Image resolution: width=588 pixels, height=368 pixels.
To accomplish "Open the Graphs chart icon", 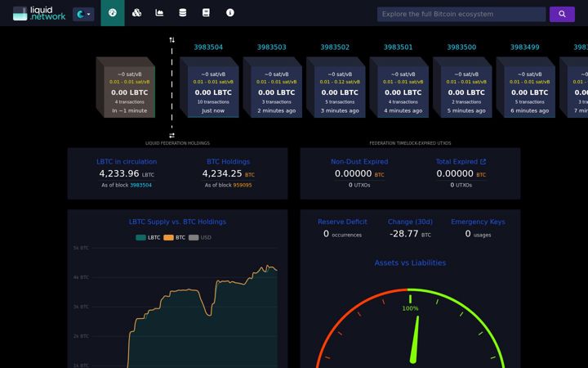I will click(159, 13).
